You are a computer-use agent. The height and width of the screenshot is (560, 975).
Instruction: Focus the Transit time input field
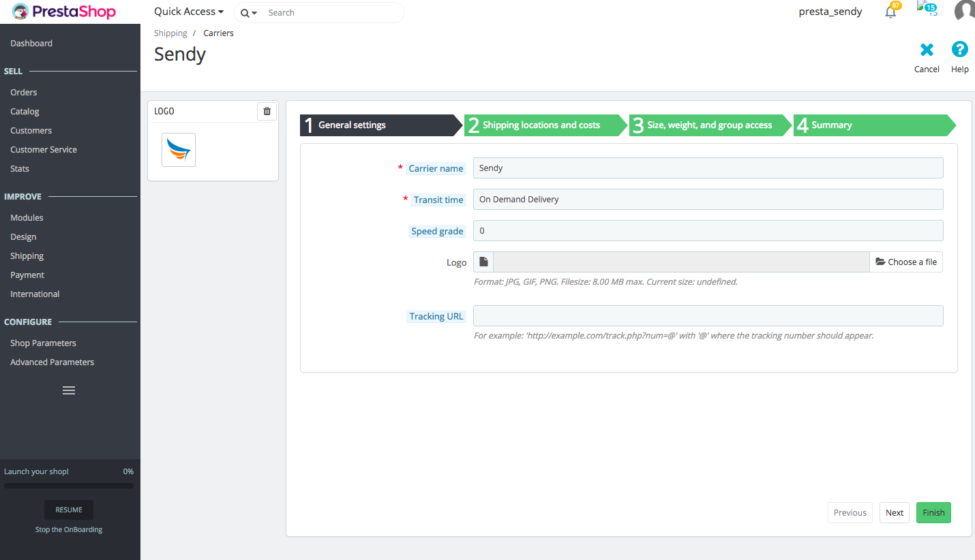(708, 199)
